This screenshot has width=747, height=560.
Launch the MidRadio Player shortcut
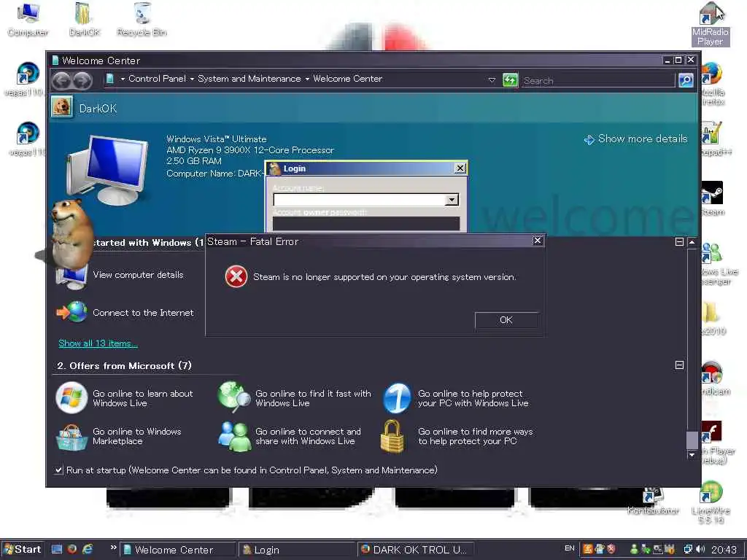pos(711,24)
